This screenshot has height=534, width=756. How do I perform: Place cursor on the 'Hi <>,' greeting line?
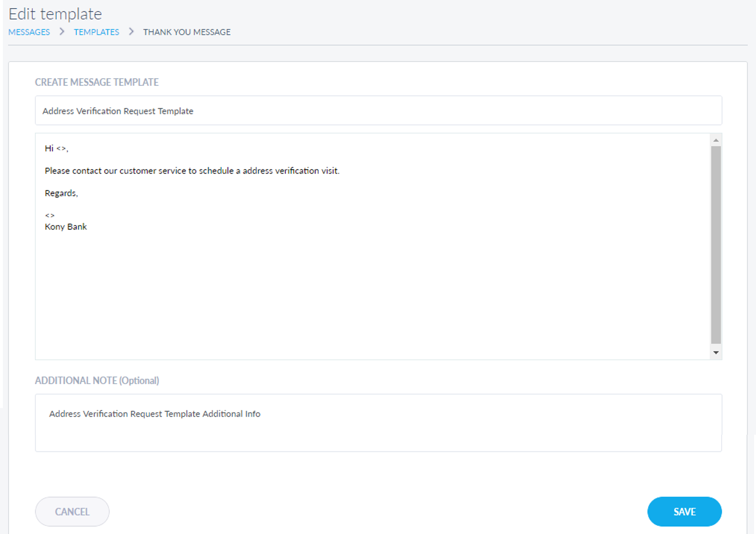click(x=56, y=148)
